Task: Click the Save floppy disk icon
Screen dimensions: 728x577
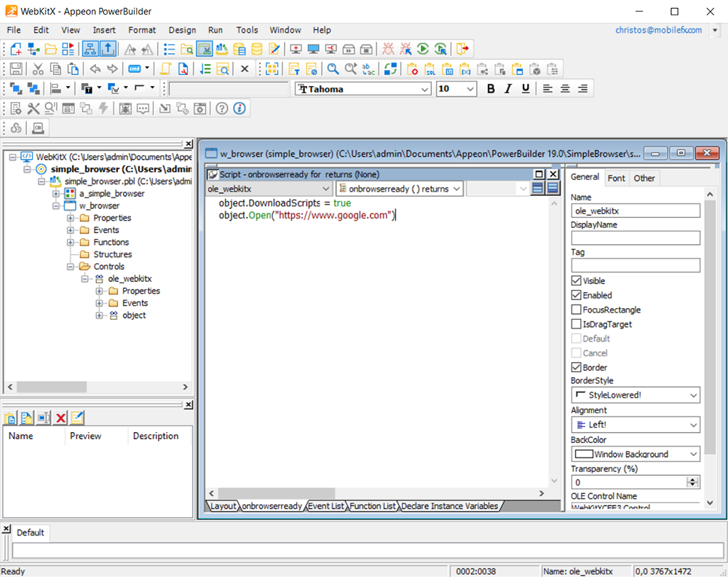Action: click(x=16, y=69)
